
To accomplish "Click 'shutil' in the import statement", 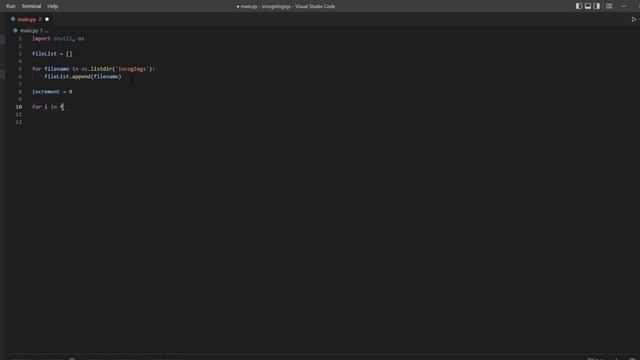I will [63, 39].
